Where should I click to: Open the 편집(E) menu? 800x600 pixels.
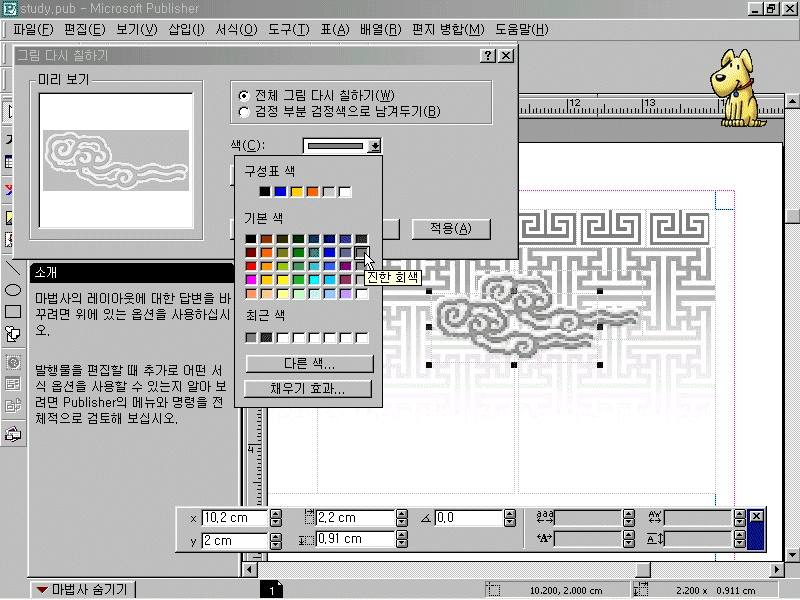pyautogui.click(x=85, y=30)
